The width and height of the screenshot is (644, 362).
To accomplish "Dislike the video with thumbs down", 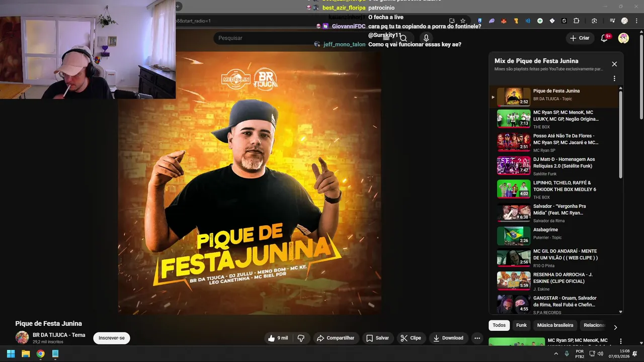I will [301, 338].
